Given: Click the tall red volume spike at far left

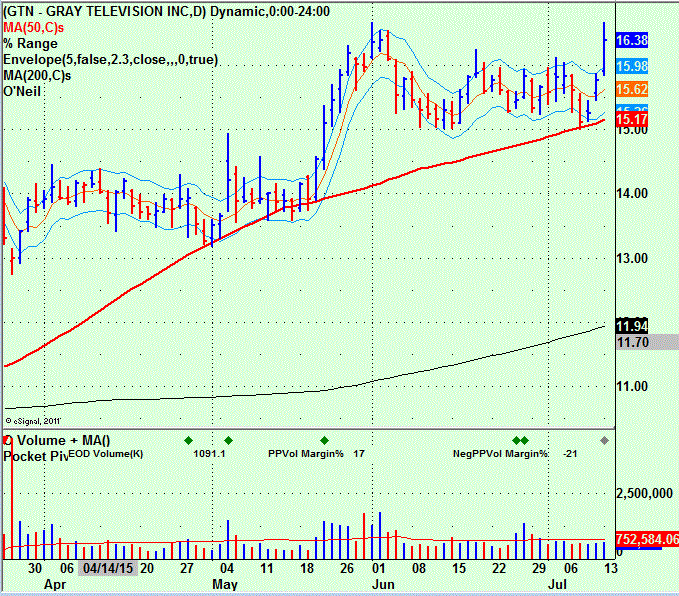Looking at the screenshot, I should click(x=12, y=498).
